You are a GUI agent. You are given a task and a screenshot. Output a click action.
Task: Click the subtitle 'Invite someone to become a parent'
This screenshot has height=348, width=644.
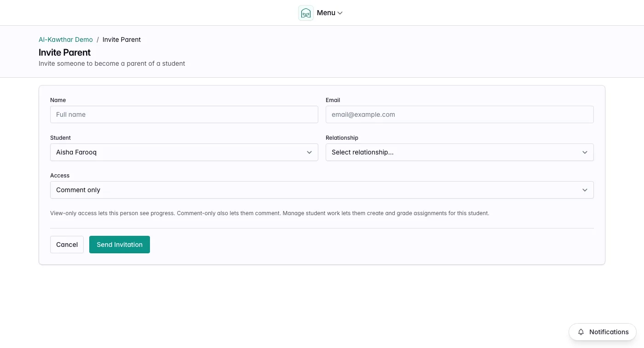(x=112, y=63)
